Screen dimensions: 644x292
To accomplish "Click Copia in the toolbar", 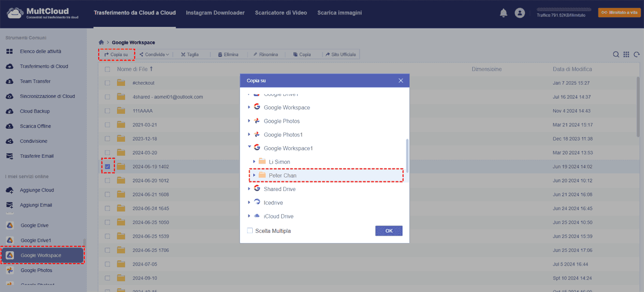I will pos(302,54).
